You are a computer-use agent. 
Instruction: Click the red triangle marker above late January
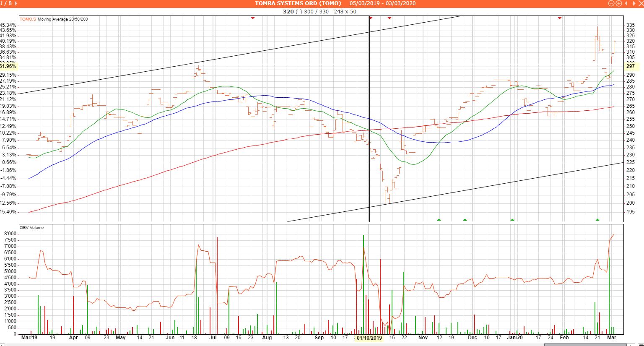tap(560, 18)
